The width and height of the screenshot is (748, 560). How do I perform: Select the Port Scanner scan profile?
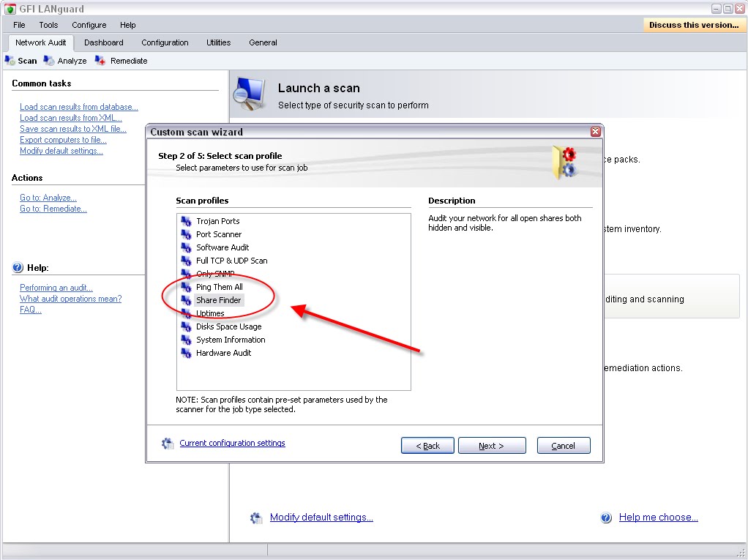coord(219,234)
